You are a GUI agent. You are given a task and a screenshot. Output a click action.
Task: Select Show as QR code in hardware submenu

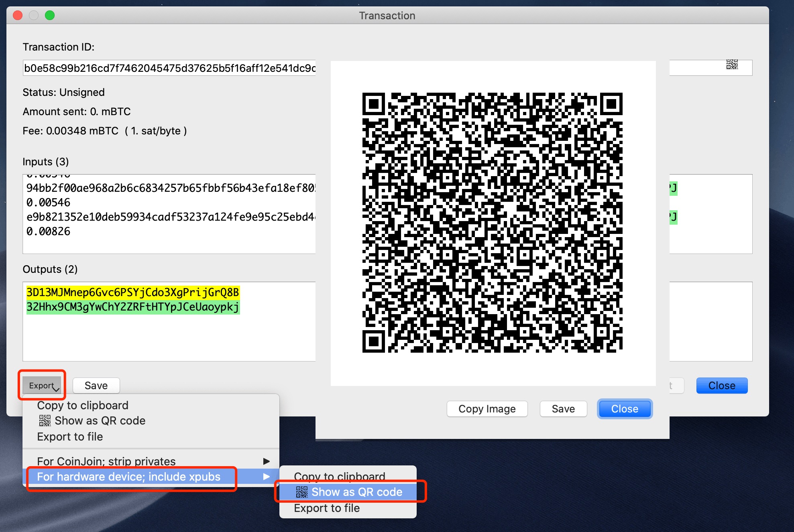356,492
